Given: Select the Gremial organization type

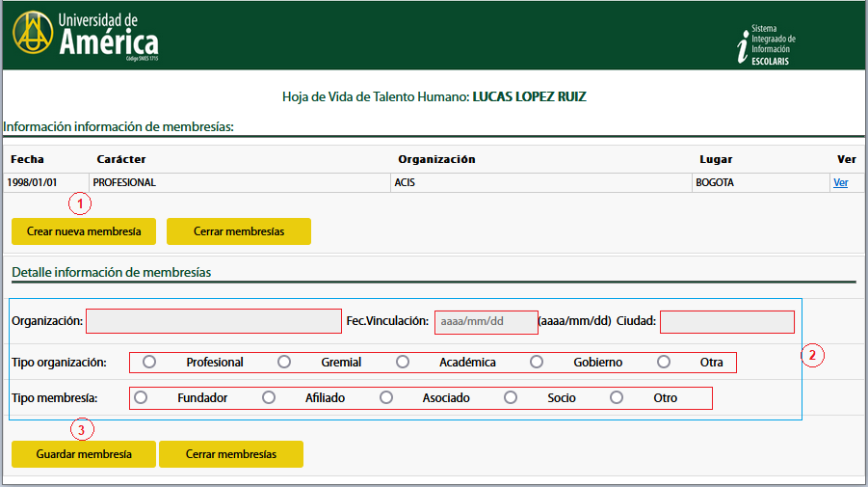Looking at the screenshot, I should pos(284,362).
